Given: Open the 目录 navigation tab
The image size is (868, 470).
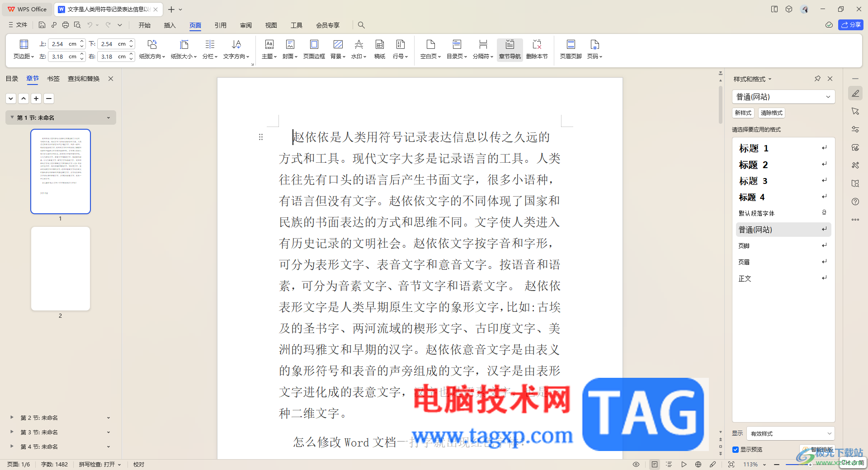Looking at the screenshot, I should pyautogui.click(x=12, y=79).
